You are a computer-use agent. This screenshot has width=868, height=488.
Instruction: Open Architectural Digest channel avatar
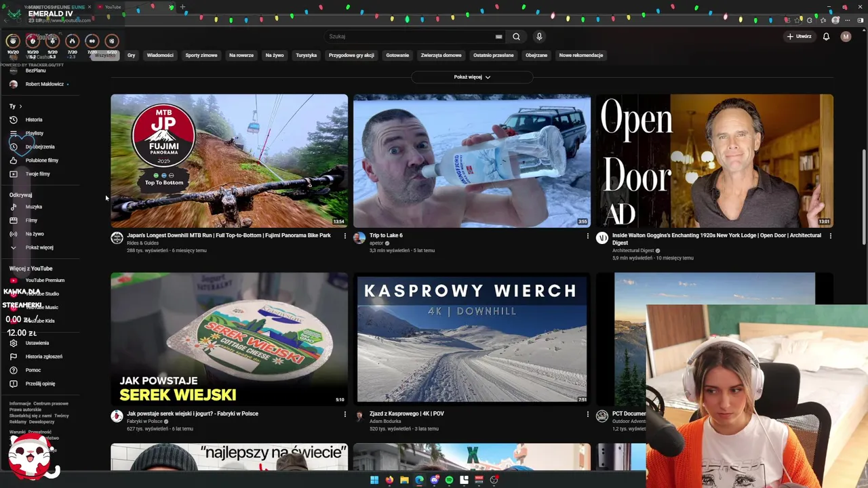pyautogui.click(x=602, y=238)
